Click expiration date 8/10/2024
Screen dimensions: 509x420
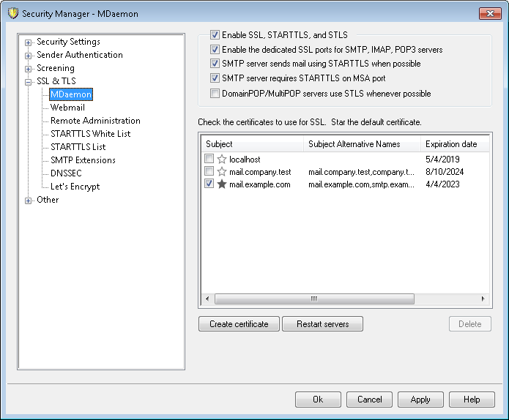pos(445,171)
